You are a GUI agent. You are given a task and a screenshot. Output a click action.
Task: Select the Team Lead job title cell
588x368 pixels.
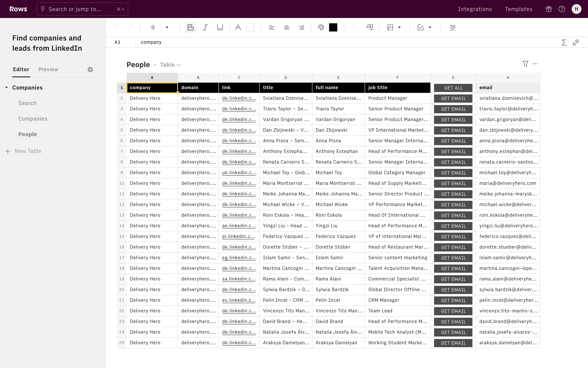tap(398, 311)
